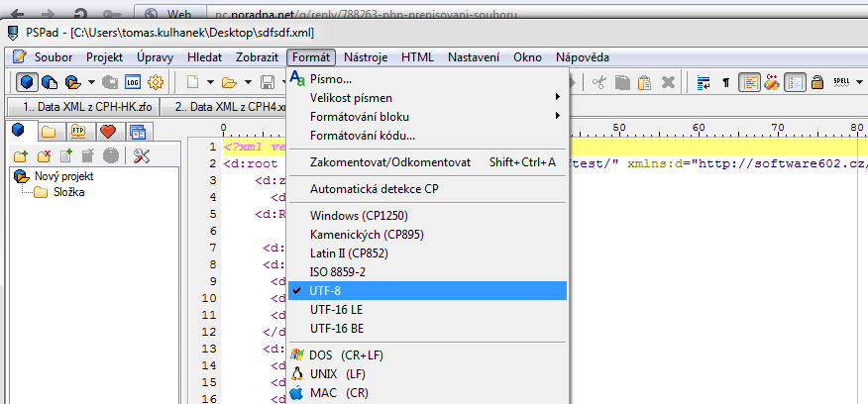868x404 pixels.
Task: Open the dropdown arrow beside open project icon
Action: point(91,83)
